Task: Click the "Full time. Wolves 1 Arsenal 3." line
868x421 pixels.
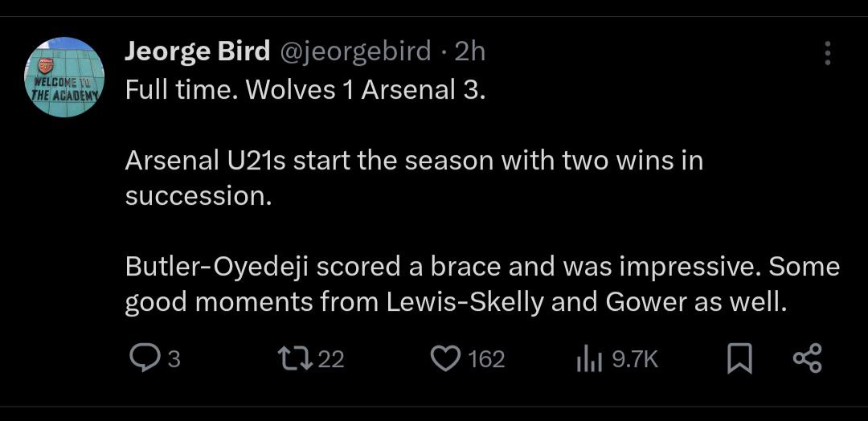Action: pos(305,90)
